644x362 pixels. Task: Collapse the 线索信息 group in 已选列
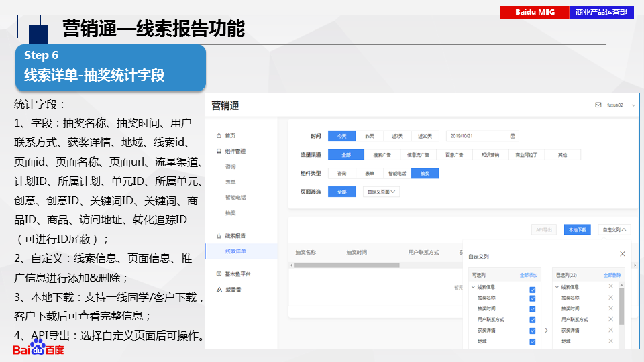coord(557,287)
